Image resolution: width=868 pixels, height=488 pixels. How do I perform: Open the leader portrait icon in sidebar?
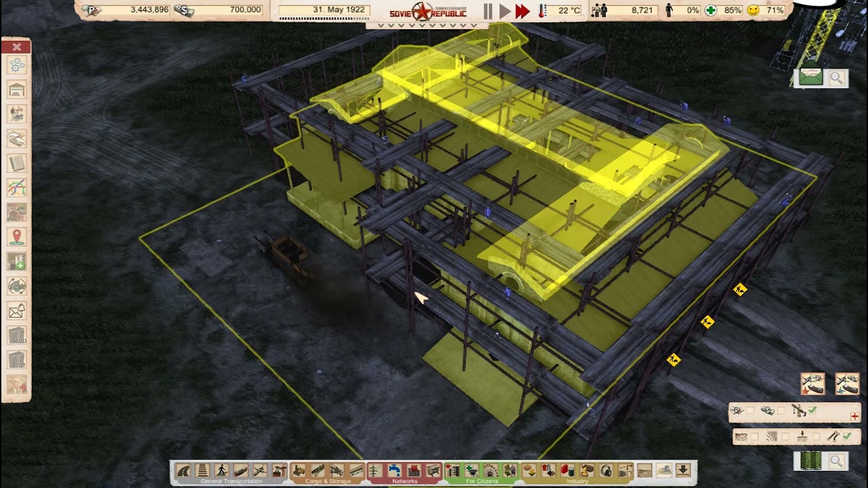pyautogui.click(x=17, y=384)
